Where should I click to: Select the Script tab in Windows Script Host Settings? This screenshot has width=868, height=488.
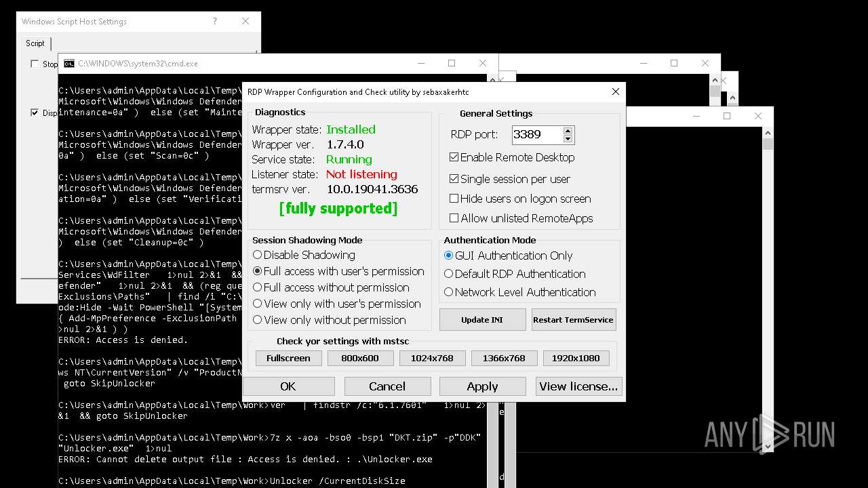click(x=35, y=43)
